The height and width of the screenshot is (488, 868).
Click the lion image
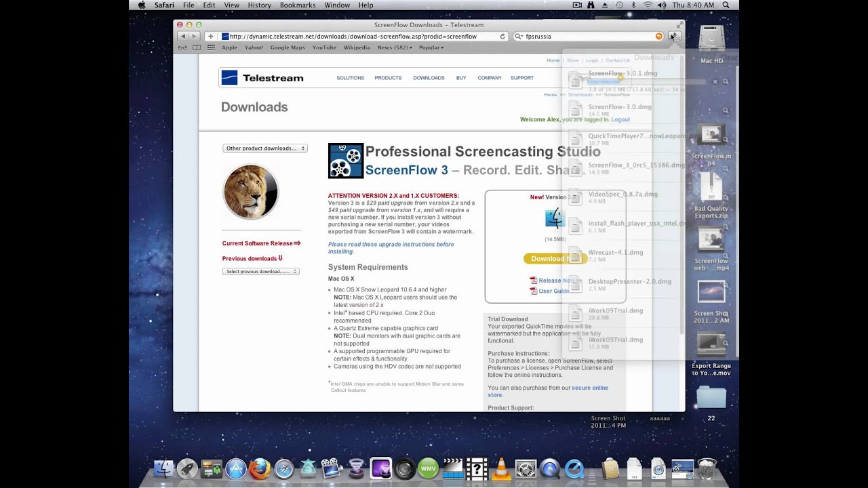[251, 192]
